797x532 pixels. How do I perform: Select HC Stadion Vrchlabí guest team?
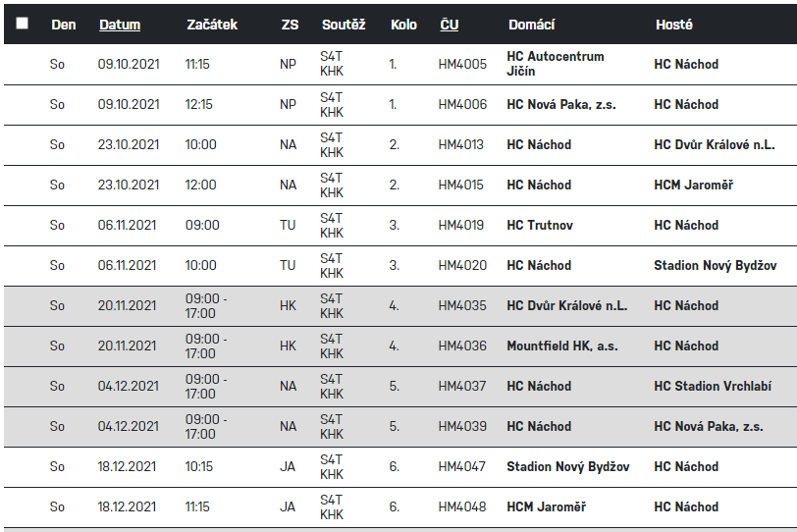pyautogui.click(x=713, y=386)
